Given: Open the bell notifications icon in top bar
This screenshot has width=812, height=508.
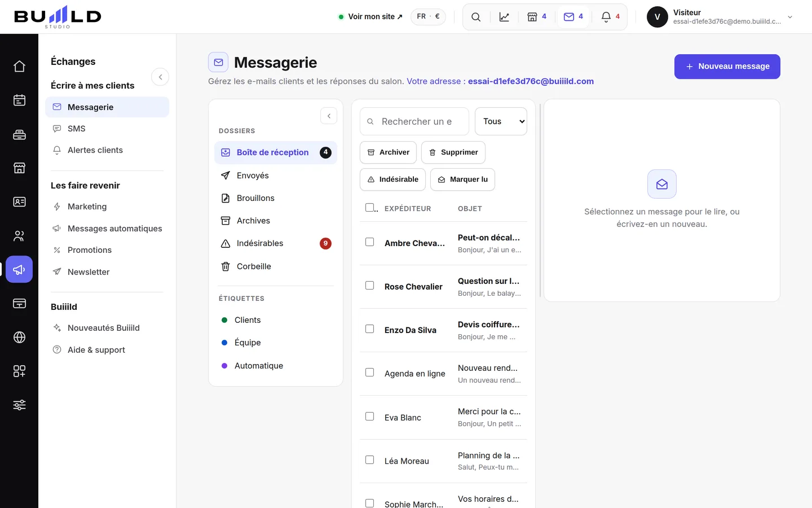Looking at the screenshot, I should click(x=610, y=17).
